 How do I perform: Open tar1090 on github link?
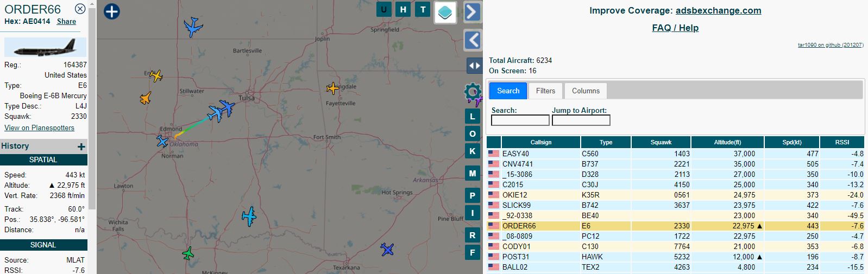pos(830,45)
